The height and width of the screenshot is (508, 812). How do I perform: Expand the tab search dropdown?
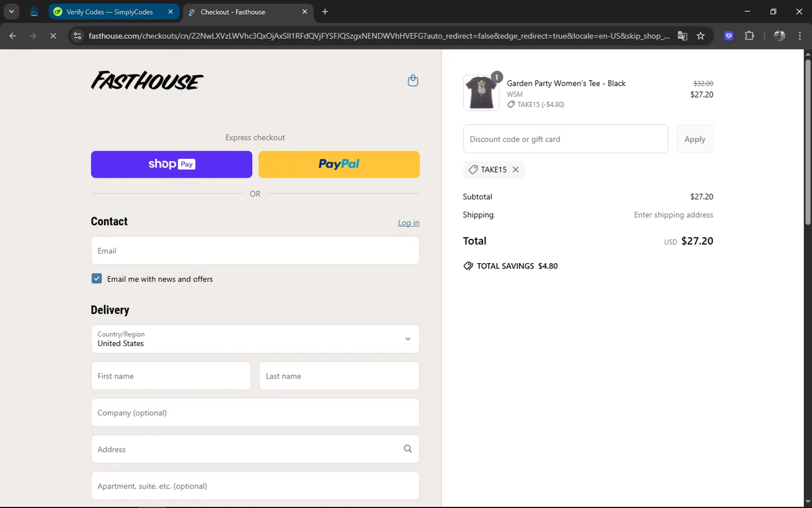click(11, 12)
